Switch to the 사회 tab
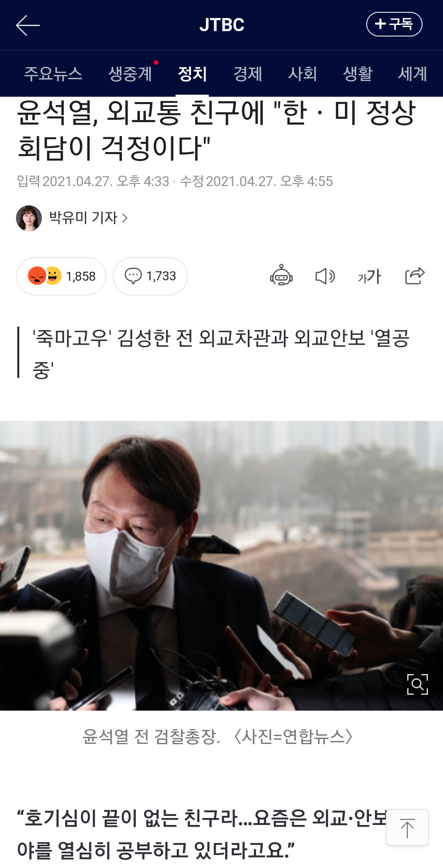Image resolution: width=443 pixels, height=868 pixels. click(302, 74)
